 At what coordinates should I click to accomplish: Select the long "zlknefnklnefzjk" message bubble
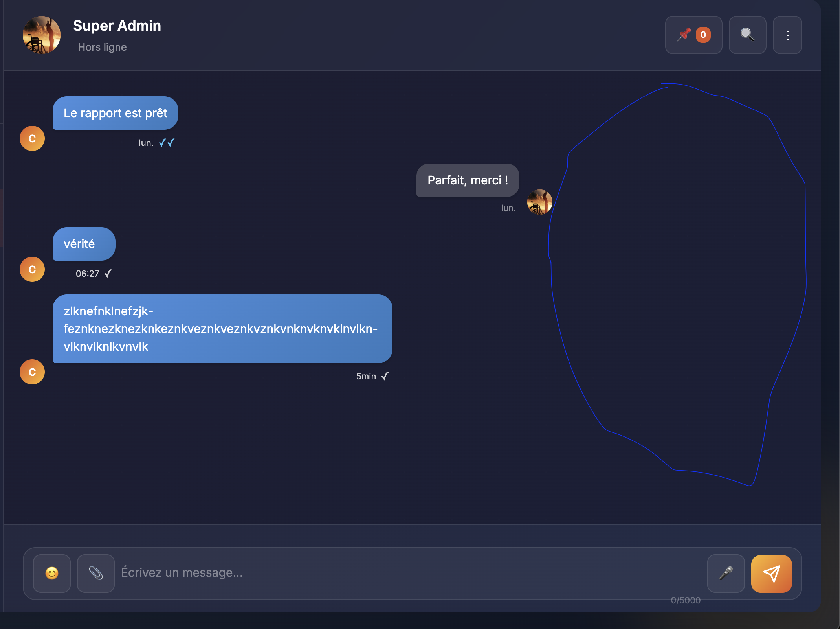coord(222,329)
